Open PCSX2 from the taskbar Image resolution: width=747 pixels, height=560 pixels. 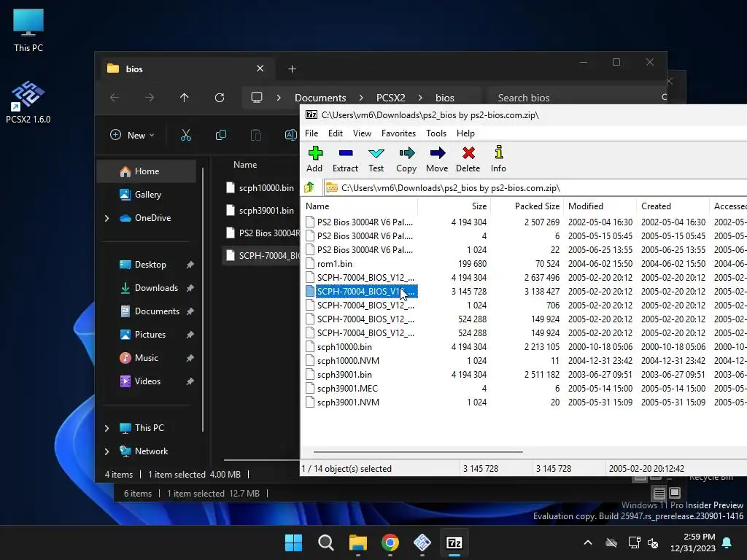[x=422, y=542]
